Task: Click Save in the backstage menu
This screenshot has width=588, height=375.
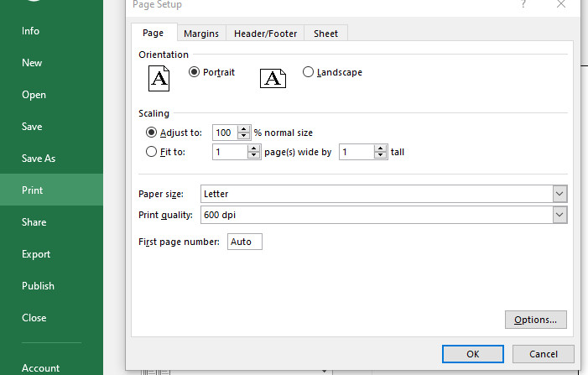Action: 51,127
